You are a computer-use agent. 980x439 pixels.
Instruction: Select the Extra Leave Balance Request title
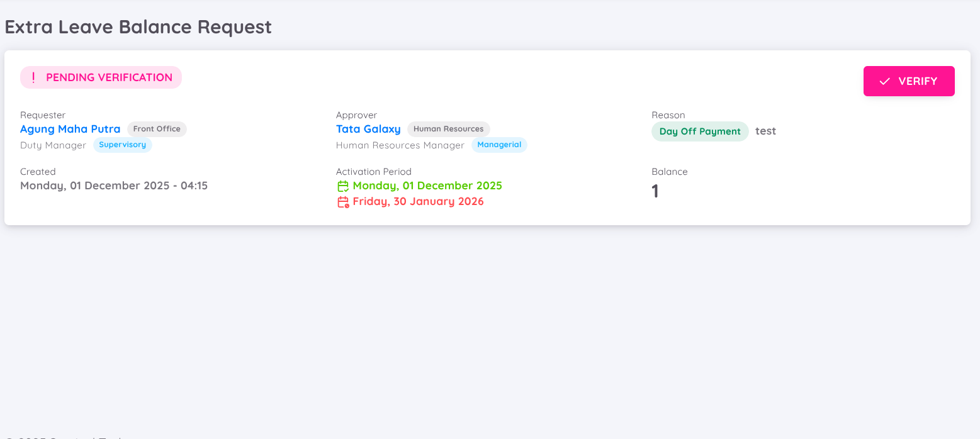click(x=138, y=26)
